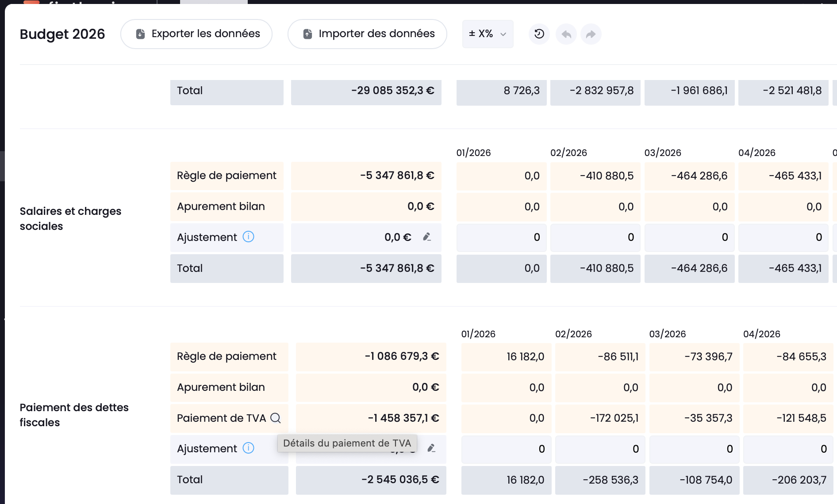837x504 pixels.
Task: Click Salaires Règle de paiement value -465 433,1
Action: click(783, 176)
